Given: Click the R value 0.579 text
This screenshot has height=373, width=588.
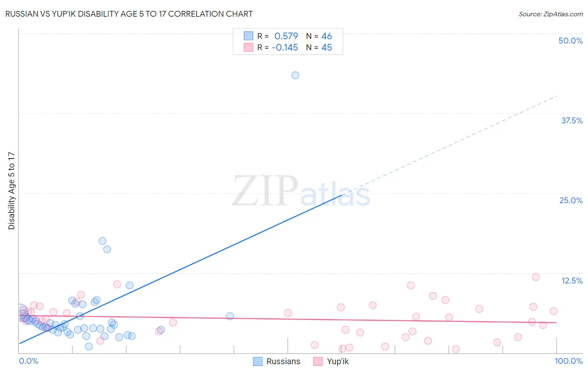Looking at the screenshot, I should coord(286,36).
